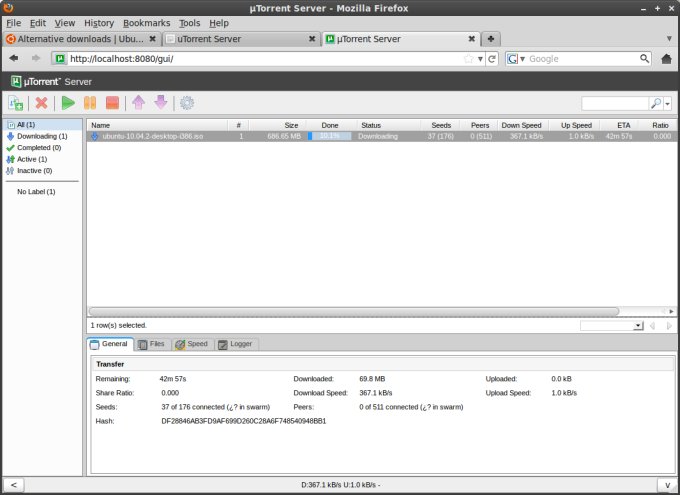Select the Downloading (1) category

[x=42, y=136]
